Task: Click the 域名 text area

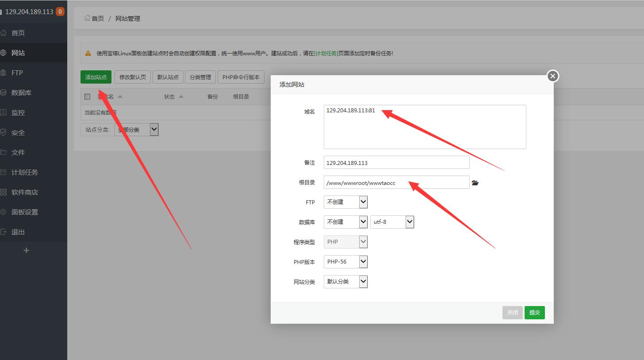Action: (x=425, y=128)
